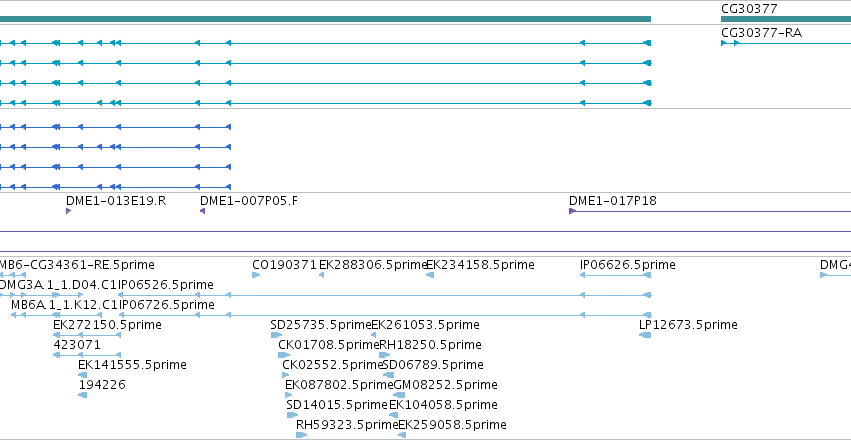This screenshot has width=851, height=440.
Task: Select the EK261053.5prime label
Action: [x=426, y=325]
